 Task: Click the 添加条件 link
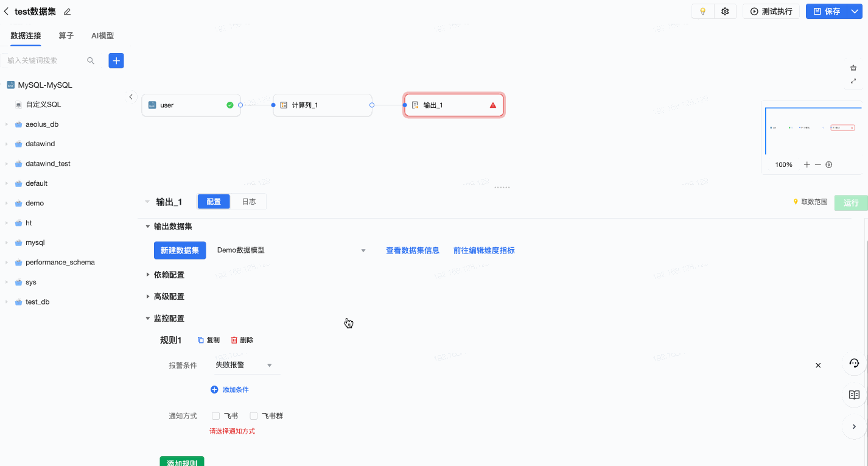coord(229,390)
